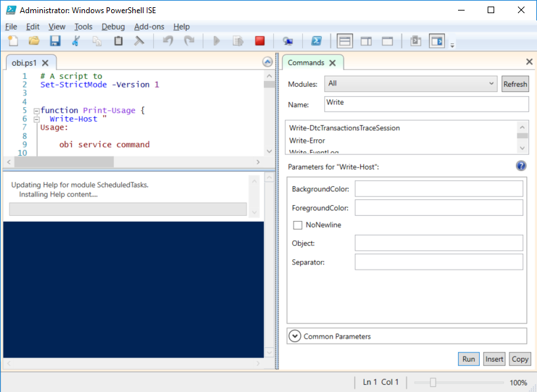This screenshot has height=392, width=537.
Task: Expand the Common Parameters section
Action: coord(295,335)
